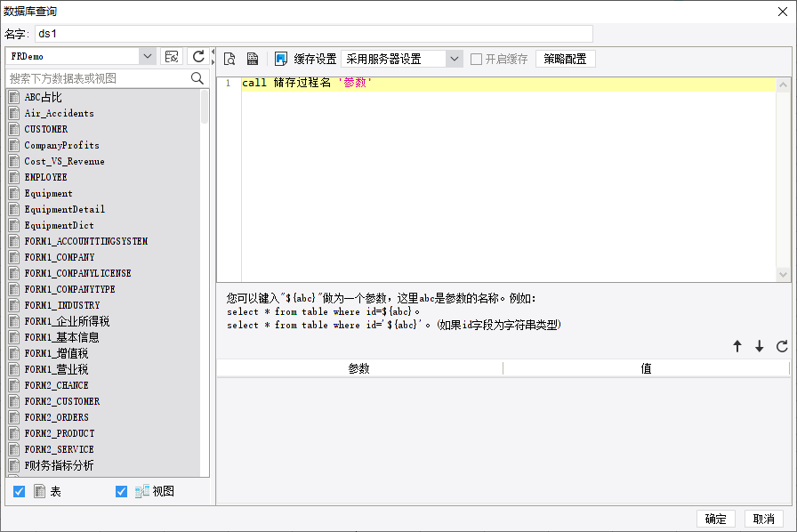Click the 名字 input field containing ds1
Image resolution: width=797 pixels, height=532 pixels.
[314, 34]
